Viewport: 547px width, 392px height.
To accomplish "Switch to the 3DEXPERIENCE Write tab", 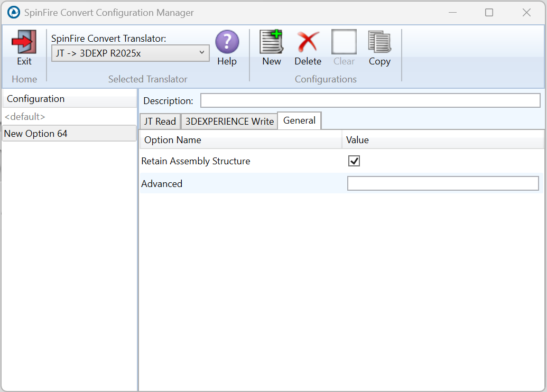I will (229, 122).
